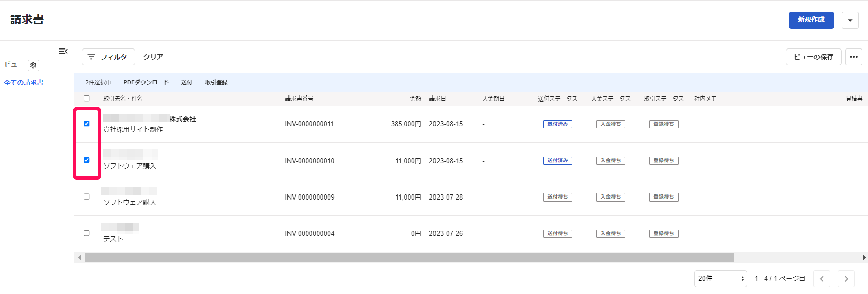Open the 20件 page size dropdown
Viewport: 868px width, 294px height.
720,279
